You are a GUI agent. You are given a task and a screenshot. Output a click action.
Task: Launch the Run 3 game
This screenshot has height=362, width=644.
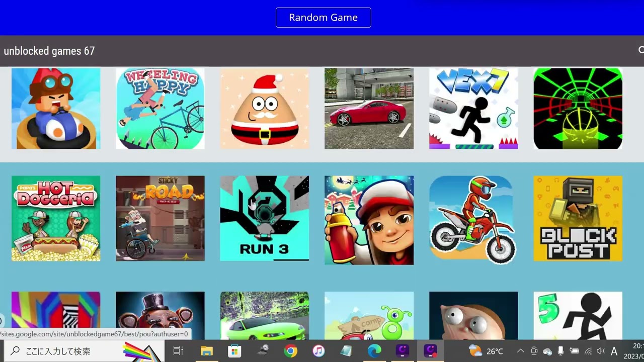265,218
